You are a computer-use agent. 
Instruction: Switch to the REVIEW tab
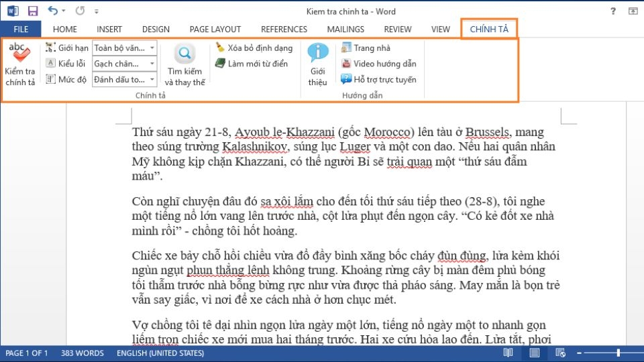click(x=398, y=29)
